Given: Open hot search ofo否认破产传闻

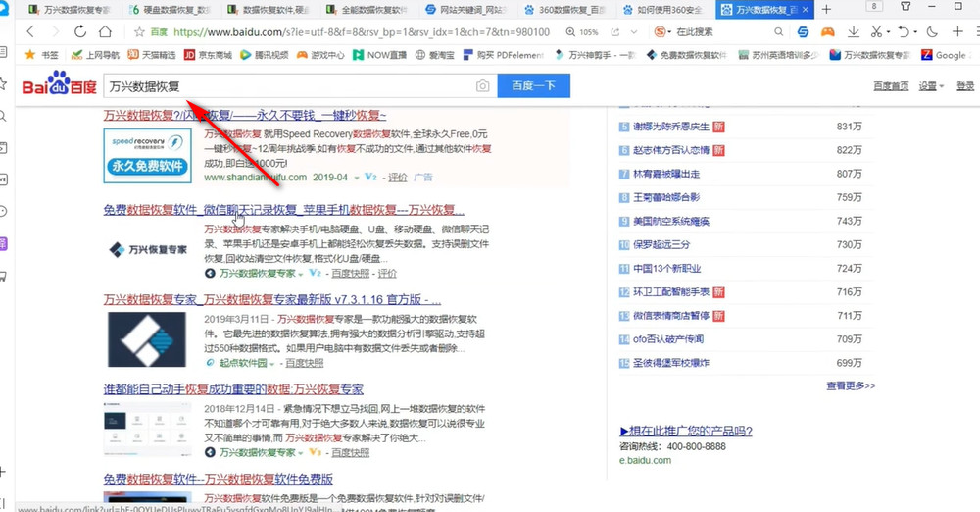Looking at the screenshot, I should pyautogui.click(x=668, y=339).
